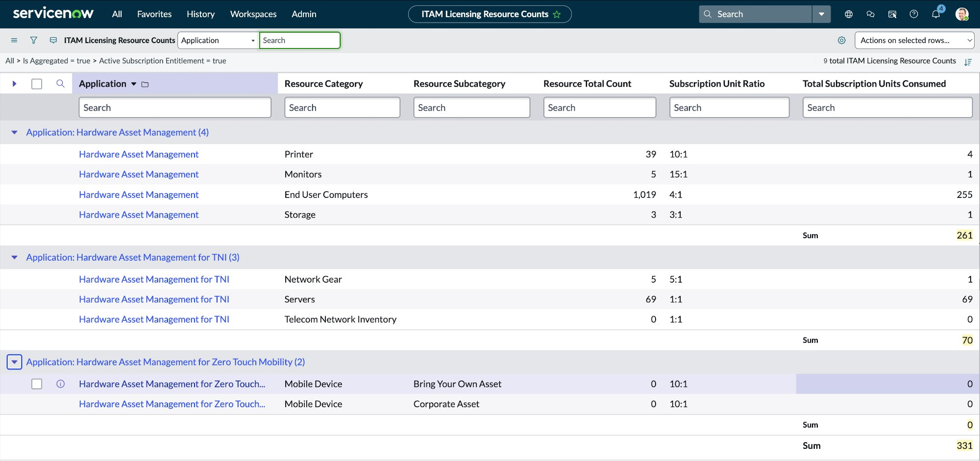Click Active Subscription Entitlement = true breadcrumb
The height and width of the screenshot is (461, 980).
pyautogui.click(x=163, y=61)
